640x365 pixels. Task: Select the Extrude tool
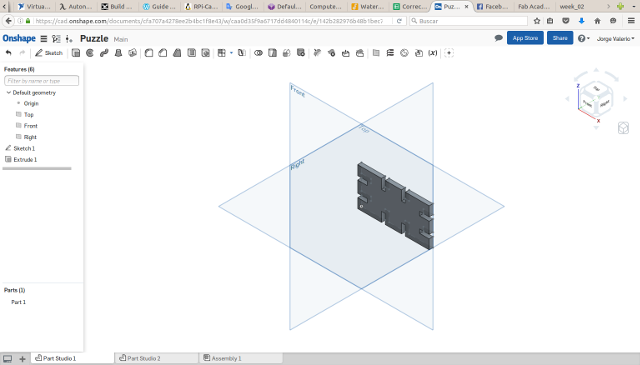[76, 53]
